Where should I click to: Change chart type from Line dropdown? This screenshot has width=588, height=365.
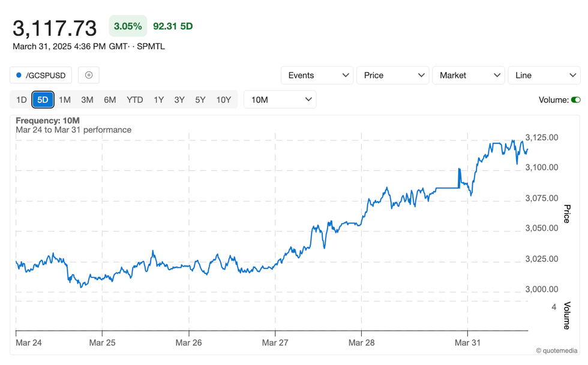coord(544,76)
